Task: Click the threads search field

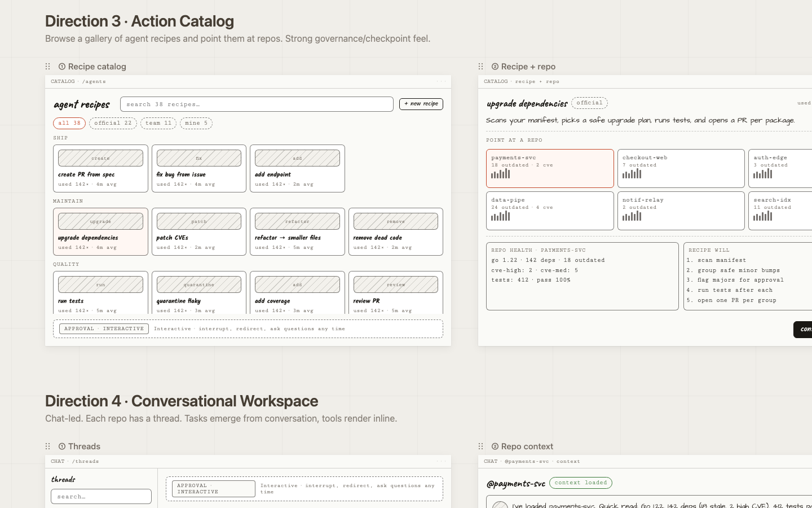Action: click(101, 497)
